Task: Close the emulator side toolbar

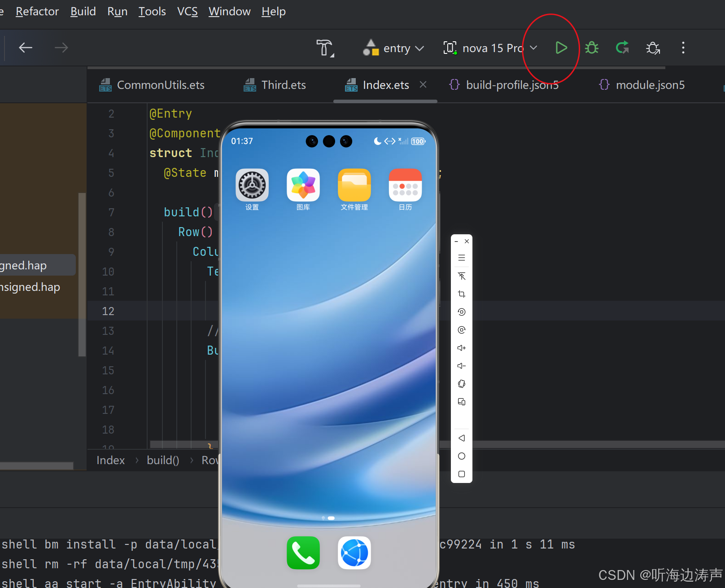Action: tap(467, 241)
